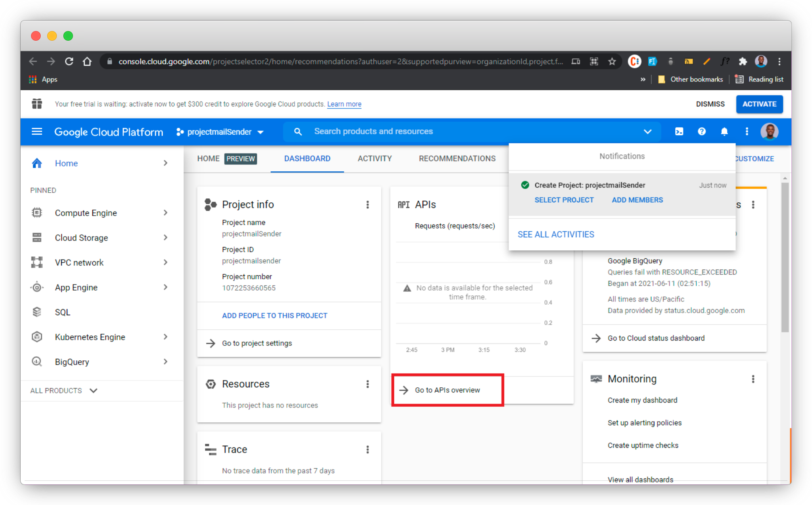812x505 pixels.
Task: Open Monitoring card options menu
Action: pyautogui.click(x=753, y=379)
